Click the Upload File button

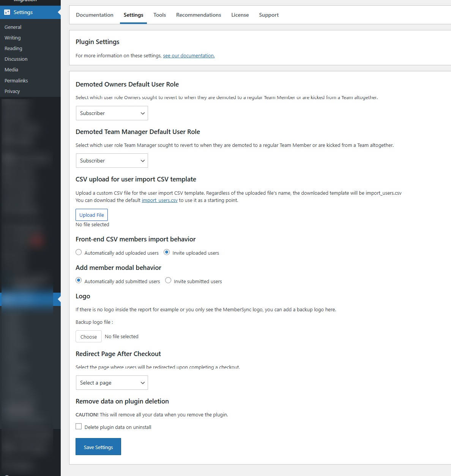(91, 215)
